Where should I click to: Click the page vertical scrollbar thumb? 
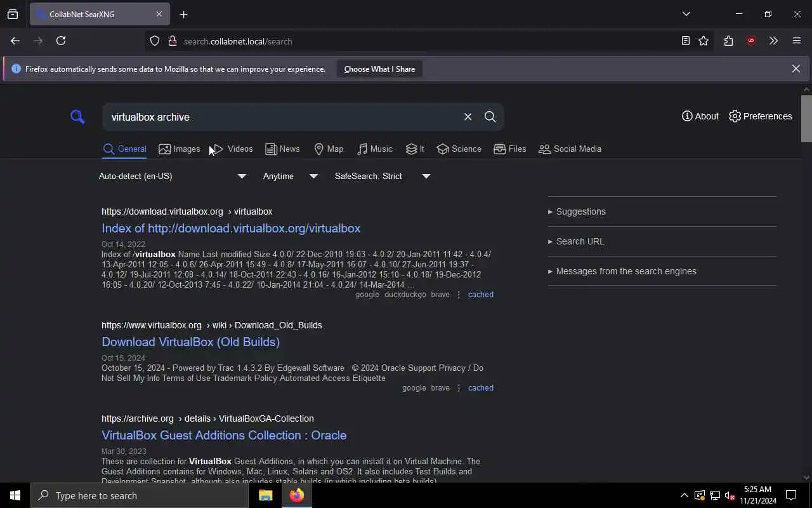coord(806,119)
